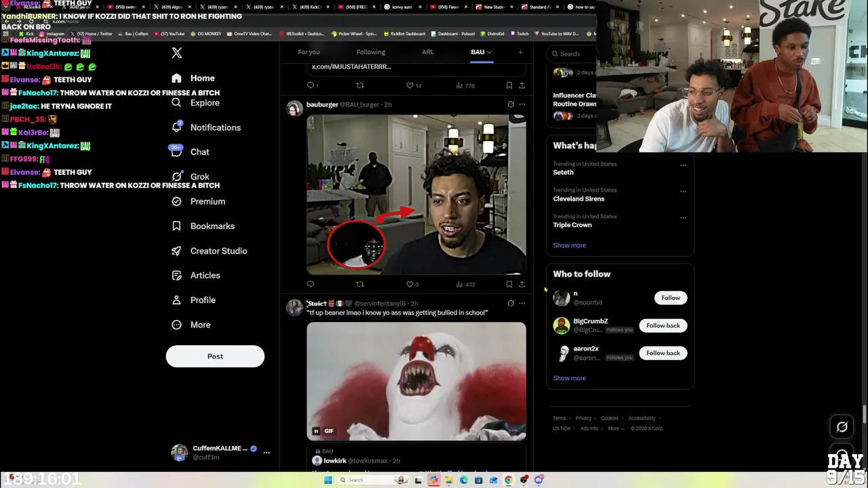Like the post with 14 likes
Screen dimensions: 868x488
414,85
